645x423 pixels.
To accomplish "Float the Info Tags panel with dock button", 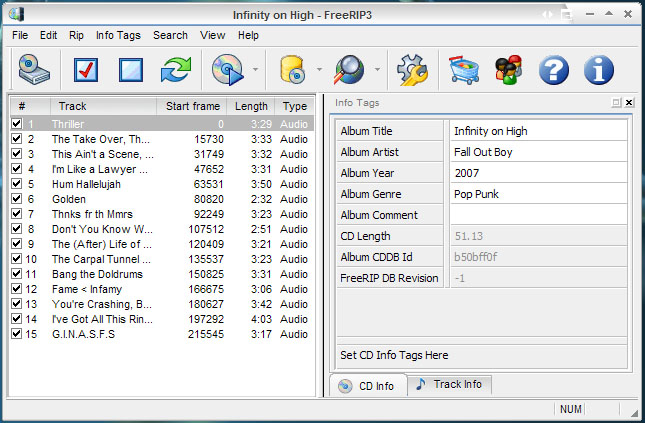I will [616, 102].
